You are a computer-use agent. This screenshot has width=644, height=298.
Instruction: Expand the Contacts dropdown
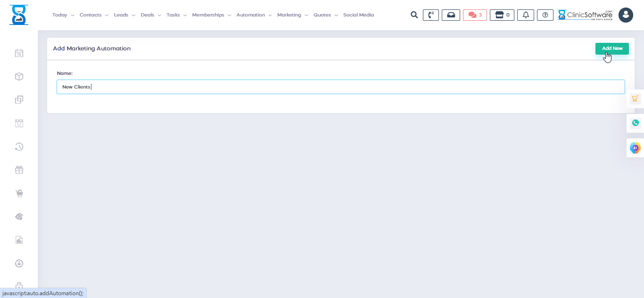click(x=91, y=15)
